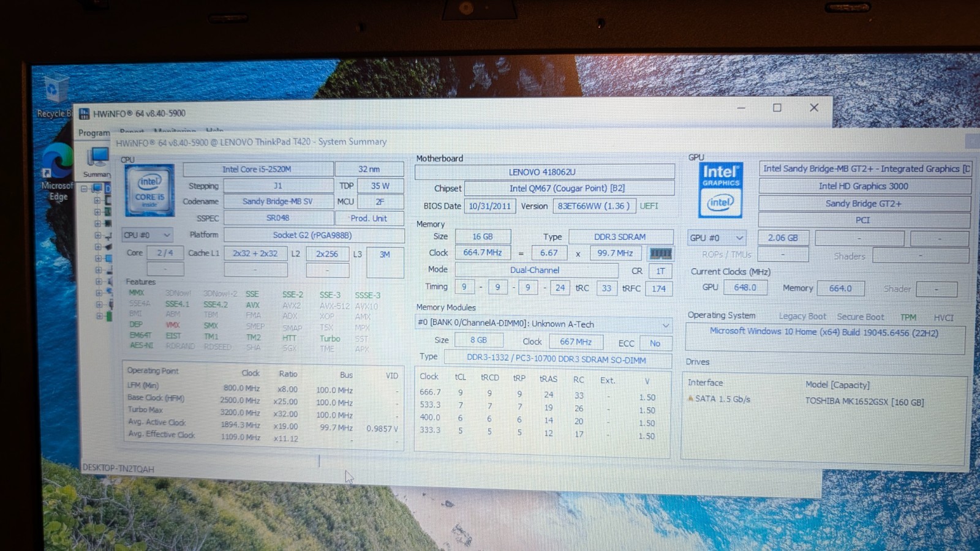Click the DDR3 SDRAM memory type field
The image size is (980, 551).
620,237
